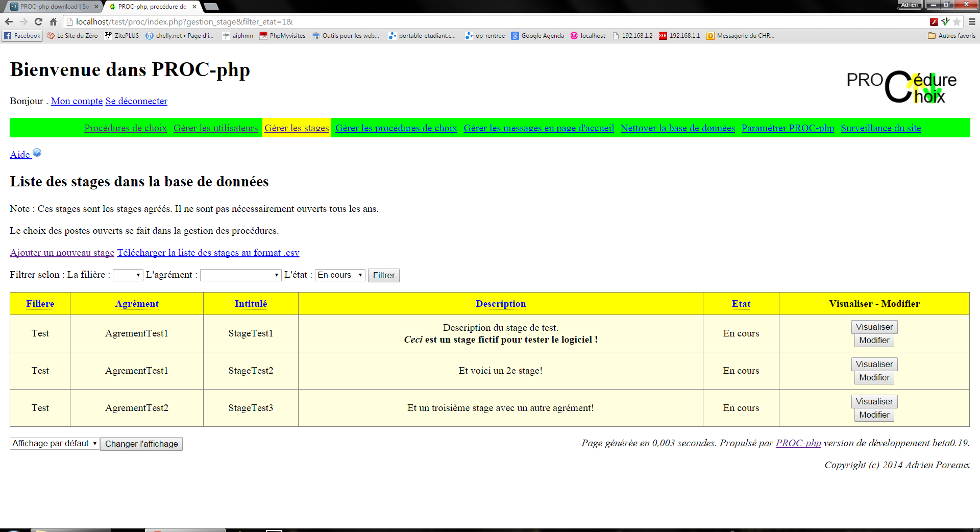Image resolution: width=980 pixels, height=532 pixels.
Task: Bookmark this page with the star icon
Action: pyautogui.click(x=955, y=22)
